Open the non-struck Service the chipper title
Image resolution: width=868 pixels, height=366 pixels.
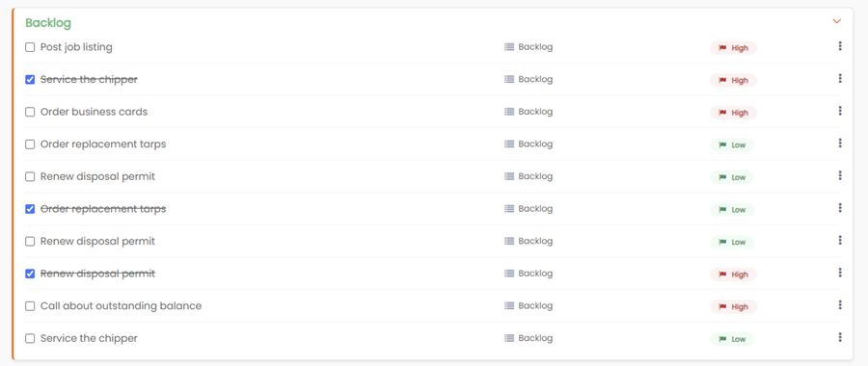[x=89, y=338]
